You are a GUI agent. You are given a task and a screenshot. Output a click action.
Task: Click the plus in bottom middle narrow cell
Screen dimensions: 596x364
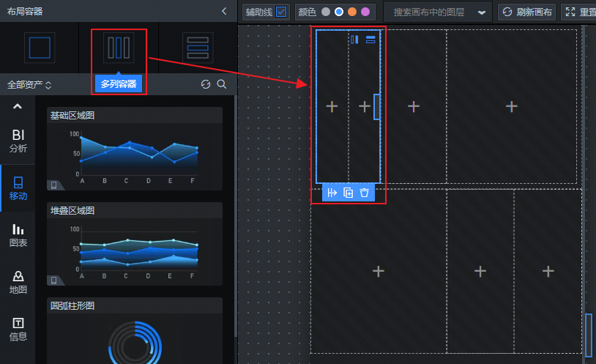480,271
